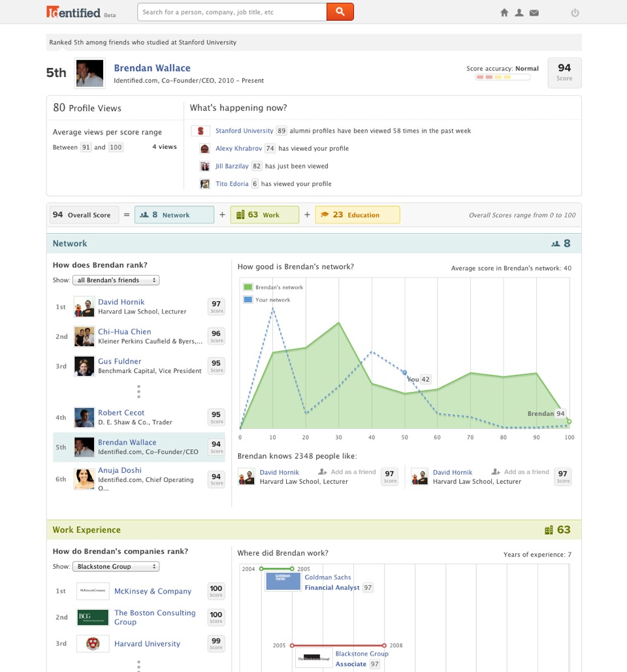The width and height of the screenshot is (627, 672).
Task: Click add-friend icon for first David Hornik card
Action: 323,472
